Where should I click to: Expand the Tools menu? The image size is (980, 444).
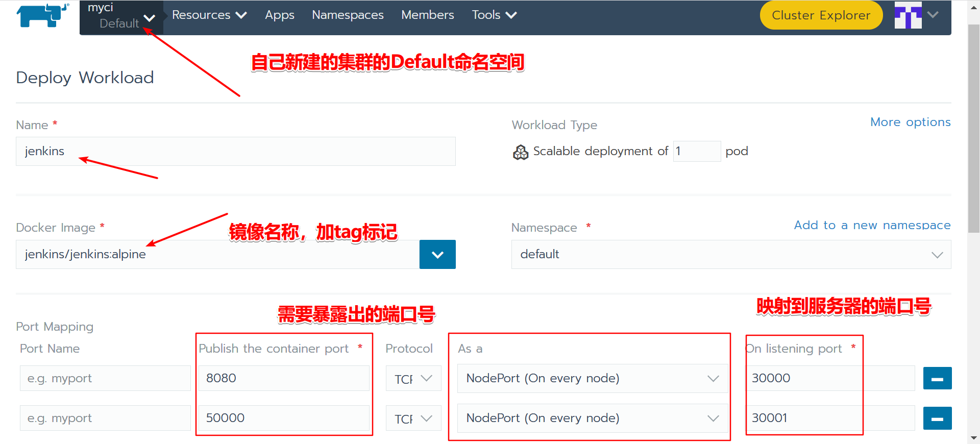point(494,15)
